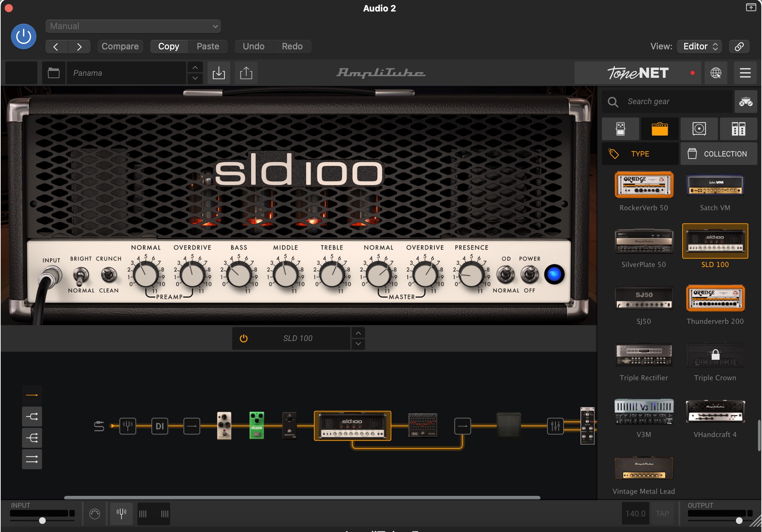Screen dimensions: 762x532
Task: Switch to the COLLECTION filter tab
Action: [719, 154]
